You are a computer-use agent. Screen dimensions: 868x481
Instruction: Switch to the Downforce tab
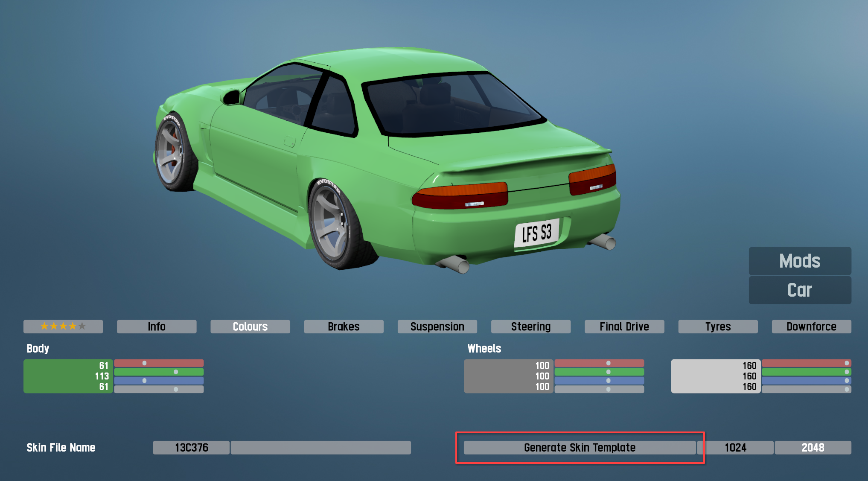811,326
